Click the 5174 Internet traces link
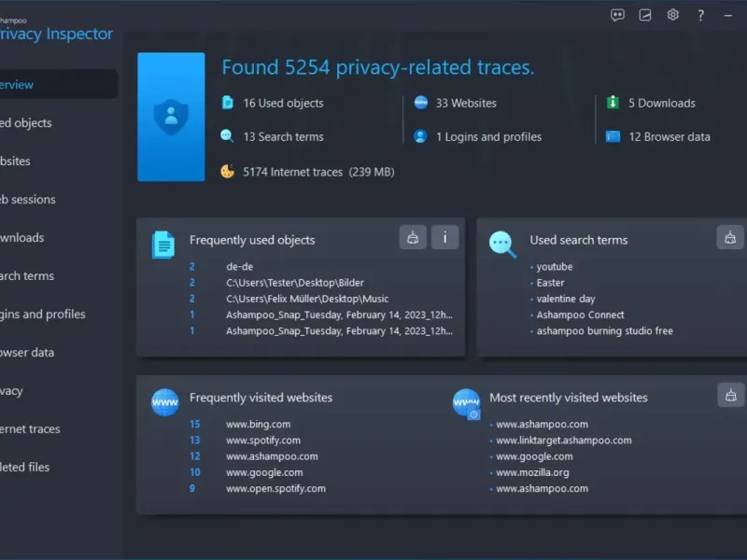This screenshot has height=560, width=747. pos(318,172)
